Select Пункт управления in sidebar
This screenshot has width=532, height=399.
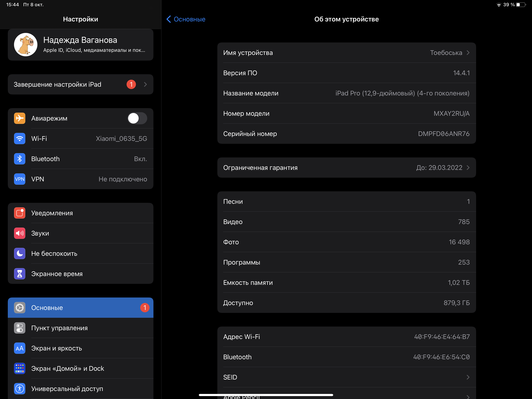click(x=81, y=328)
